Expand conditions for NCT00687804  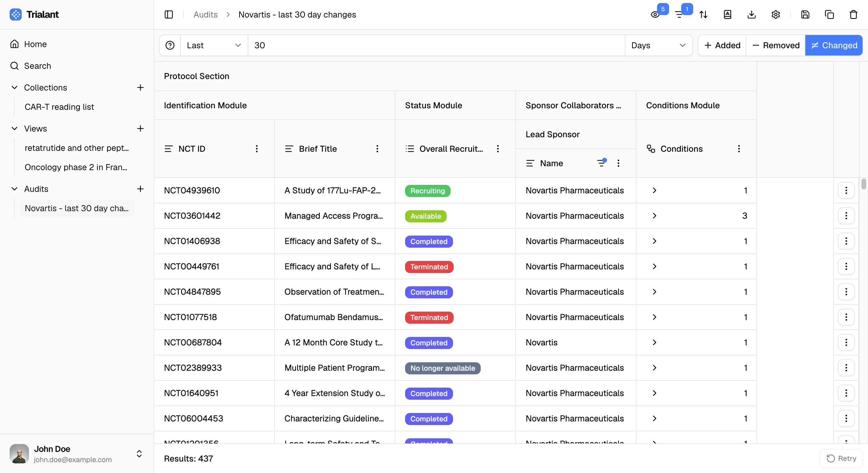(654, 342)
